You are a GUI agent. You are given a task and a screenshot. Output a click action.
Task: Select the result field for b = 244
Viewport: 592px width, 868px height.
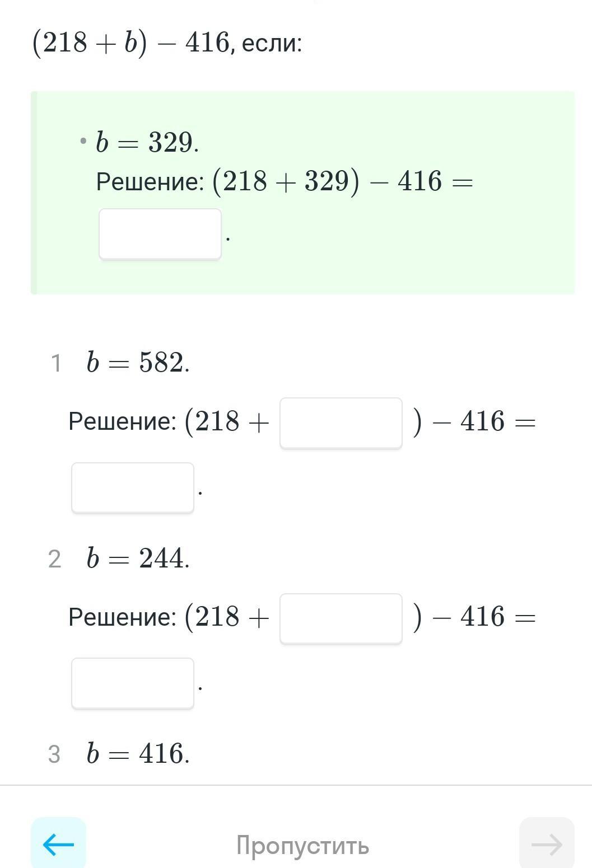pyautogui.click(x=133, y=683)
